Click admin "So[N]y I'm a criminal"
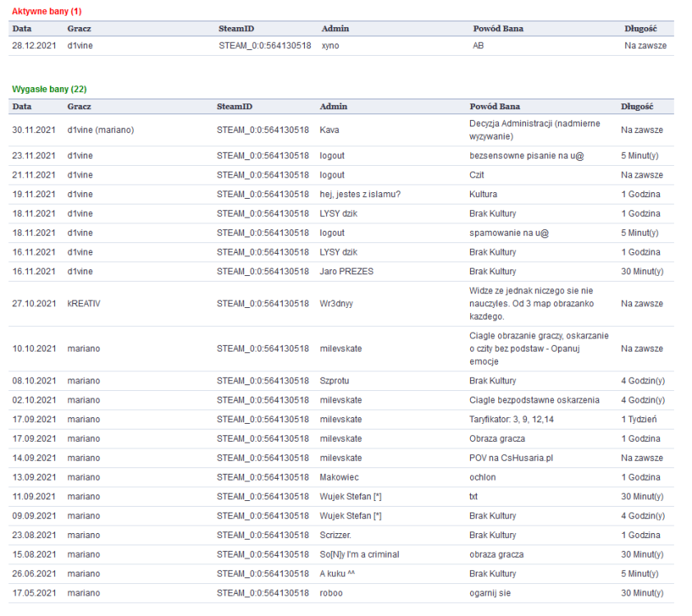This screenshot has width=692, height=616. 359,554
